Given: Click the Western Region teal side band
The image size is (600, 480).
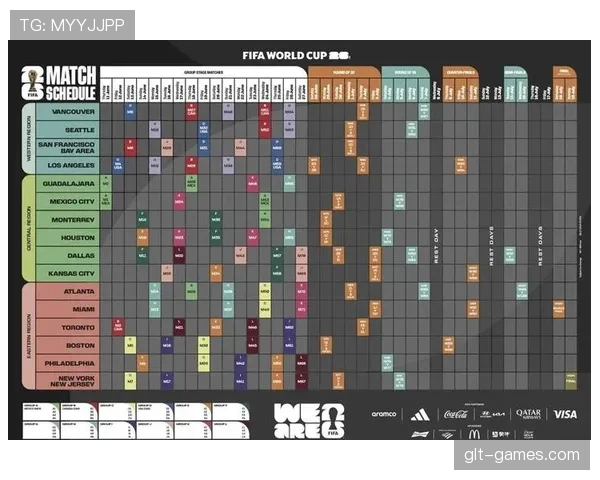Looking at the screenshot, I should tap(28, 139).
